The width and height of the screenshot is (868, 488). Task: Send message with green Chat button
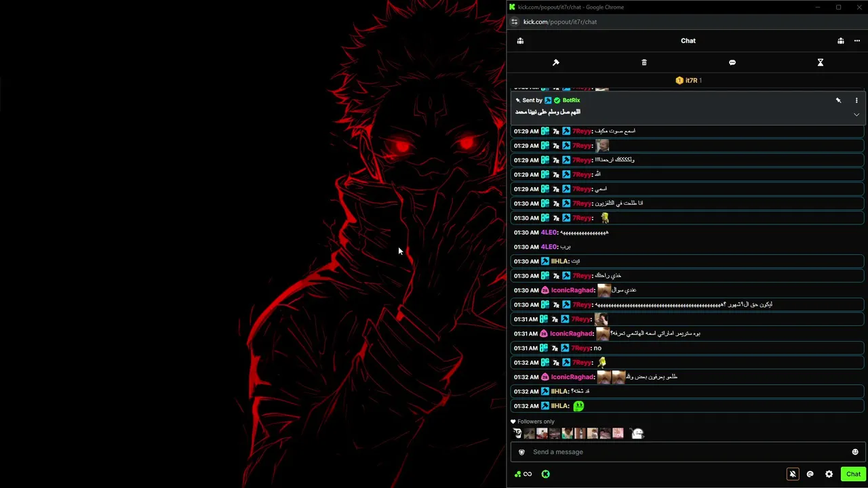pos(853,474)
